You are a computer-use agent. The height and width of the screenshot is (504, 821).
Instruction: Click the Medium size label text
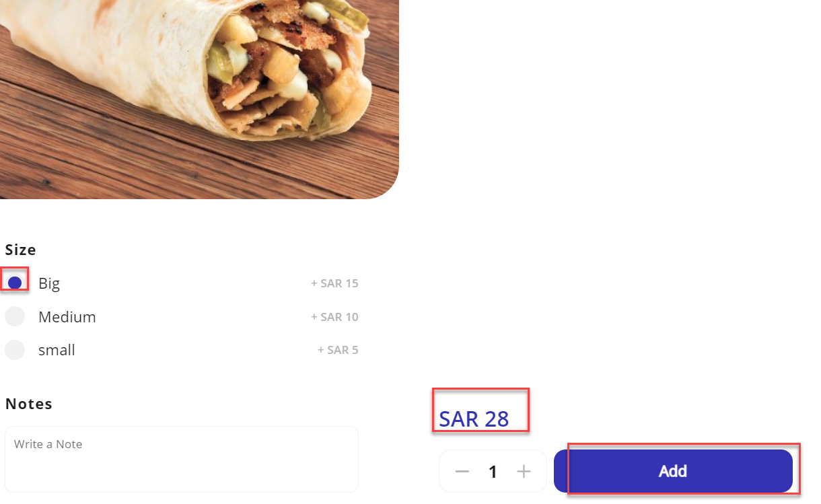coord(67,317)
